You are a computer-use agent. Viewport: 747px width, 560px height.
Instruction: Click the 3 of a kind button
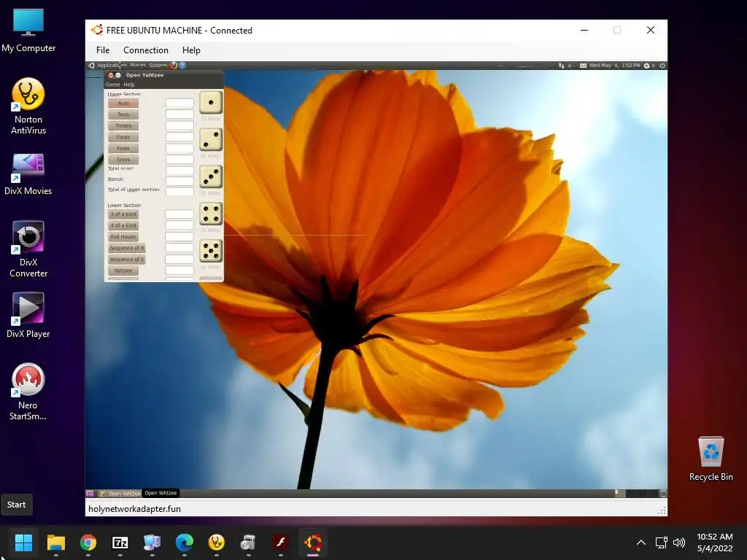(123, 214)
